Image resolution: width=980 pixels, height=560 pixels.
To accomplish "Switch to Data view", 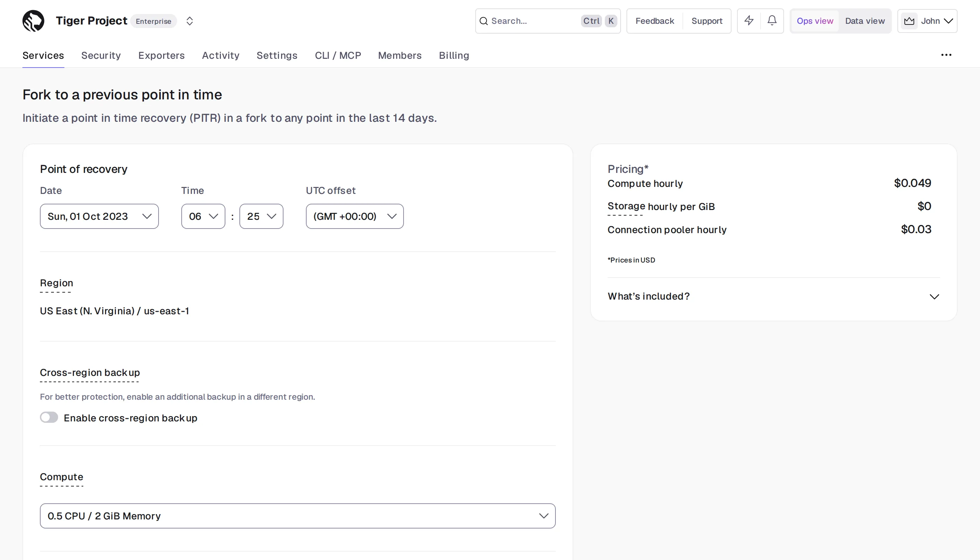I will (x=864, y=21).
